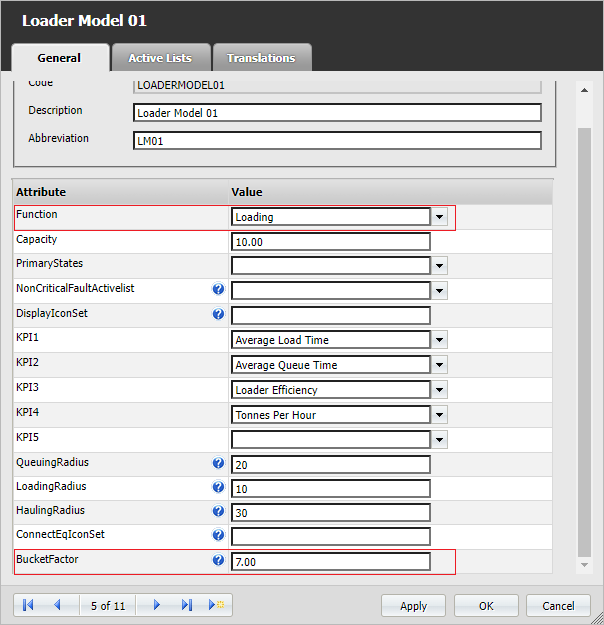The height and width of the screenshot is (625, 604).
Task: Focus the DisplayIconSet input field
Action: tap(331, 315)
